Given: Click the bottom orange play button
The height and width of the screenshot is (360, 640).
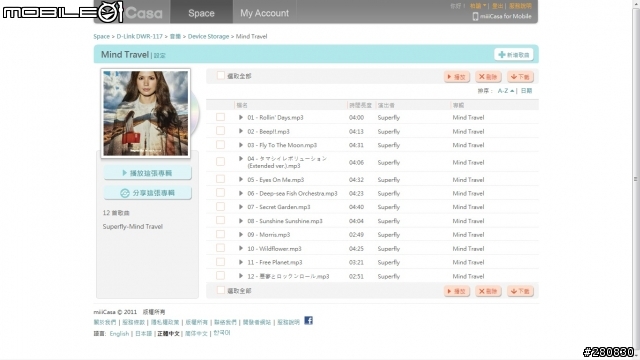Looking at the screenshot, I should [457, 291].
